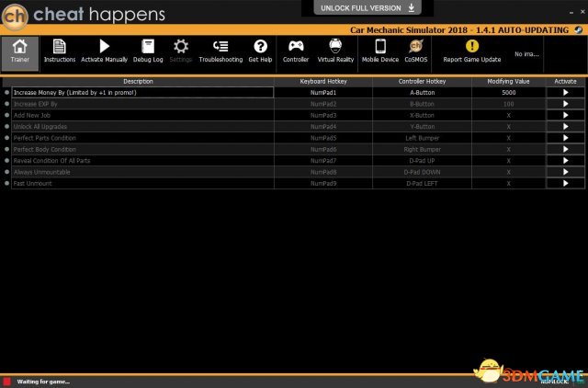The width and height of the screenshot is (588, 388).
Task: Activate Reveal Condition Of All Parts cheat
Action: 566,161
